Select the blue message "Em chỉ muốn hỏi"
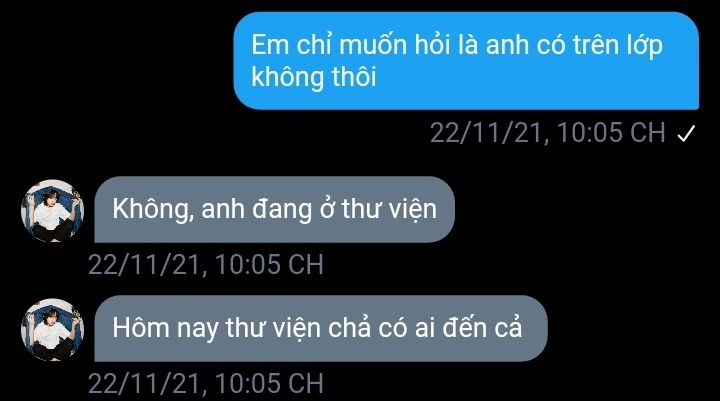Image resolution: width=720 pixels, height=401 pixels. coord(466,61)
